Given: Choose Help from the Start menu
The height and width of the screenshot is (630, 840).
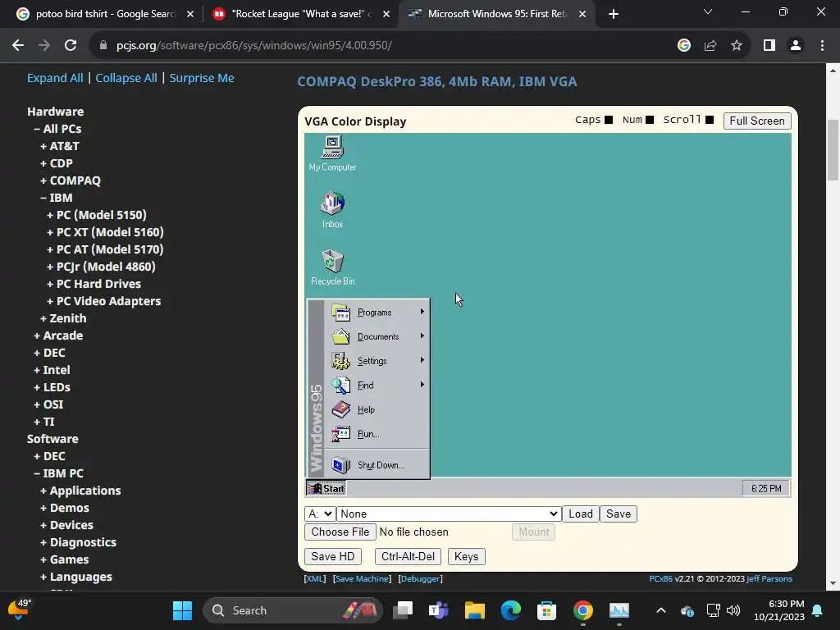Looking at the screenshot, I should click(x=377, y=410).
